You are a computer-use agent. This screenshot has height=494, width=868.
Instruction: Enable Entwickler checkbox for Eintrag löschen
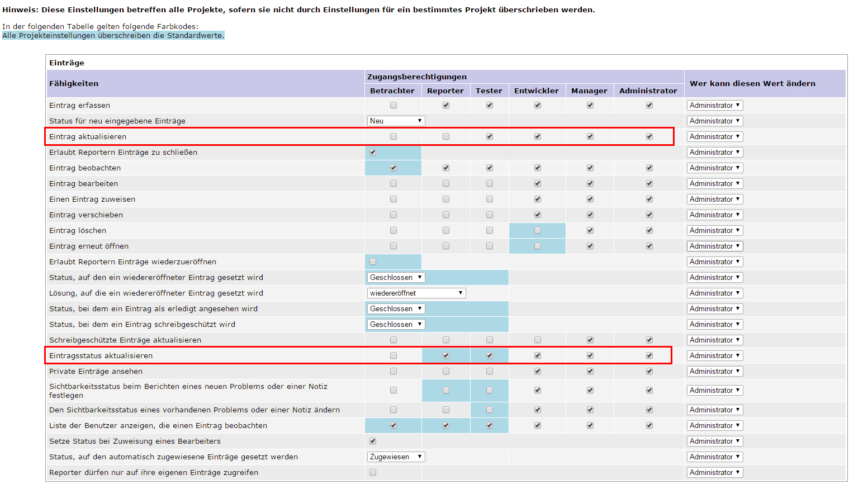pos(538,230)
